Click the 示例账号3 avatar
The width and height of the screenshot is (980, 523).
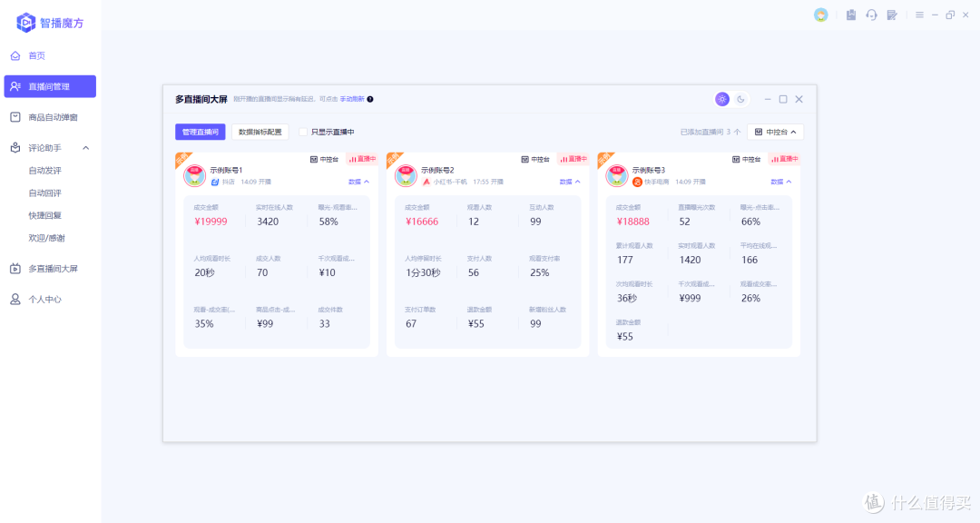[617, 175]
